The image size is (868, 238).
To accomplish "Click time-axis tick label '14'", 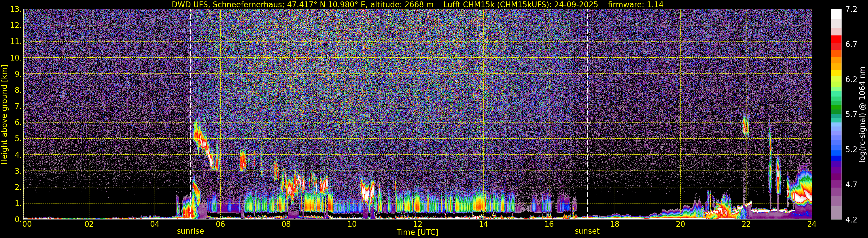I will click(x=483, y=224).
